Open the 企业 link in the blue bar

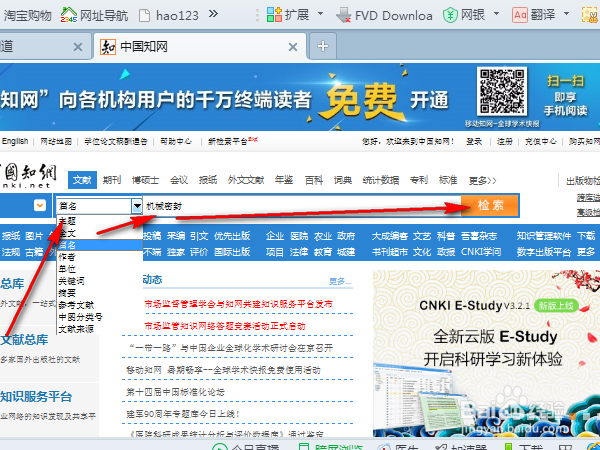(275, 236)
